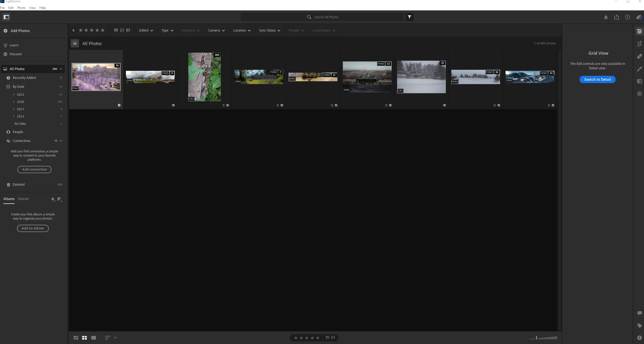Open the Camera filter dropdown

tap(216, 30)
